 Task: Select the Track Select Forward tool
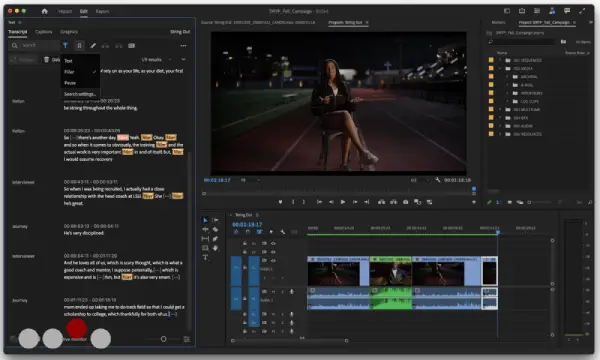point(215,220)
